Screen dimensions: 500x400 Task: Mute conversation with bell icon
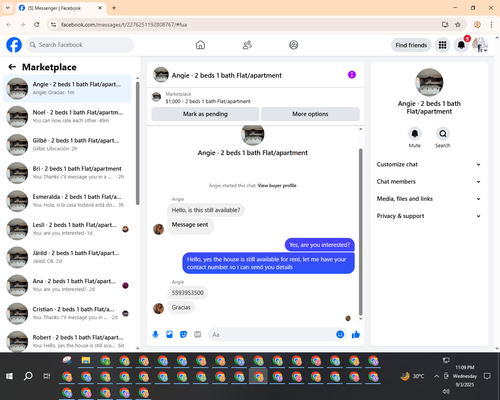point(415,134)
